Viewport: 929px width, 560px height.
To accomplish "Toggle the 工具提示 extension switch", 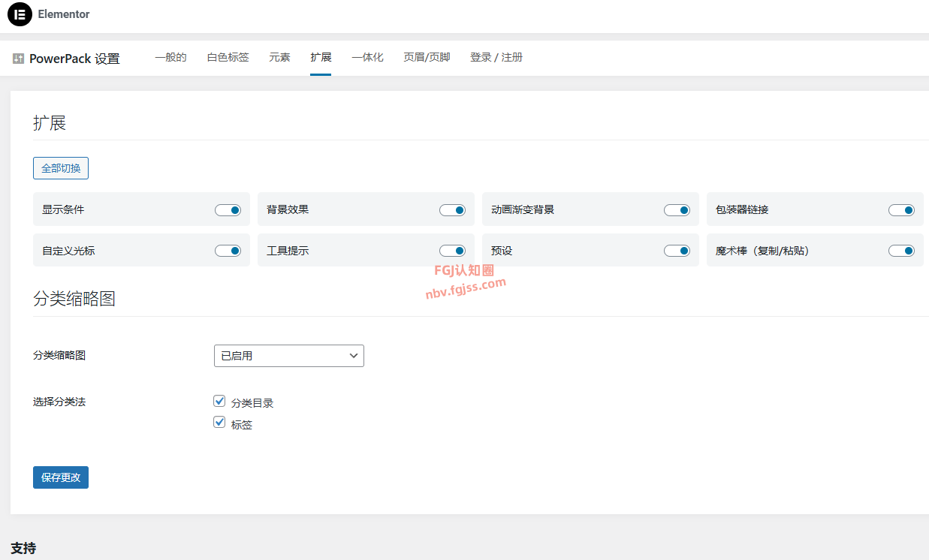I will point(452,251).
